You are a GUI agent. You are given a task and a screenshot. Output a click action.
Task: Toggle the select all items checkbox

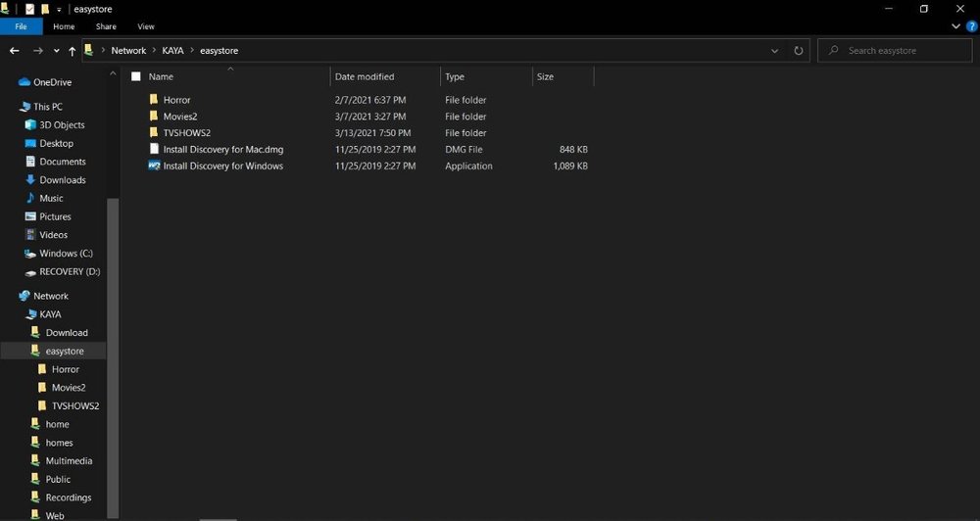click(x=136, y=76)
